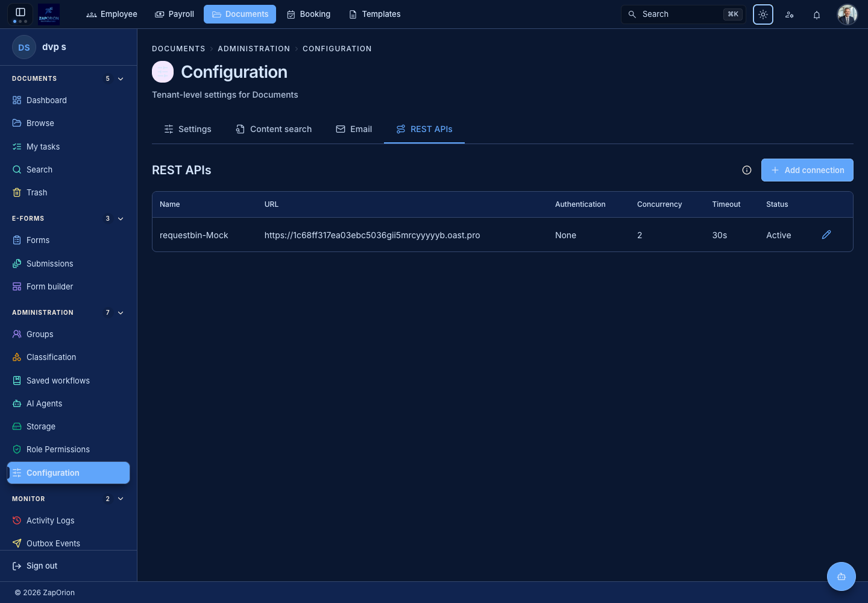
Task: Switch the light/dark theme toggle
Action: click(763, 14)
